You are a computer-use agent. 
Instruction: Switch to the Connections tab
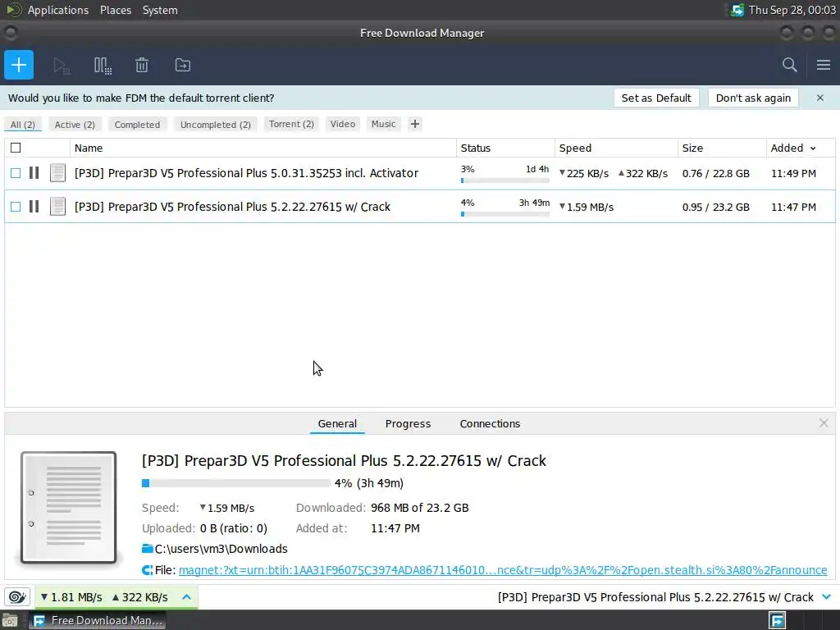(490, 424)
